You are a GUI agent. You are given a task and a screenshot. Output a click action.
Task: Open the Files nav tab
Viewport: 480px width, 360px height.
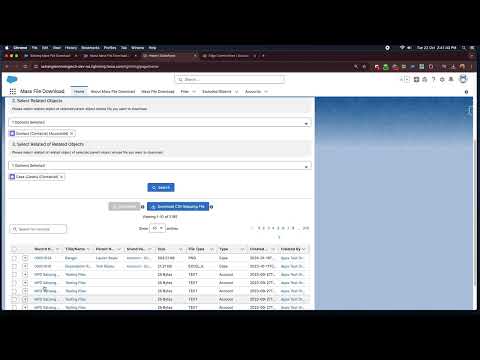tap(185, 91)
